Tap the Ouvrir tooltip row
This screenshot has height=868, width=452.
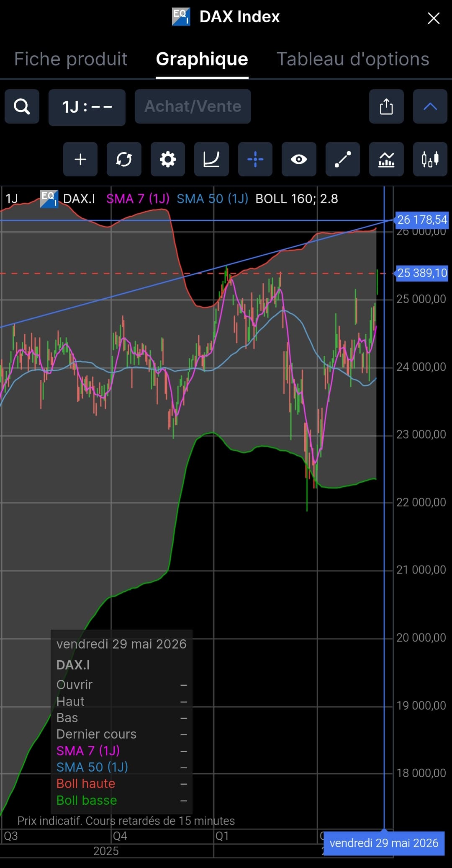121,685
